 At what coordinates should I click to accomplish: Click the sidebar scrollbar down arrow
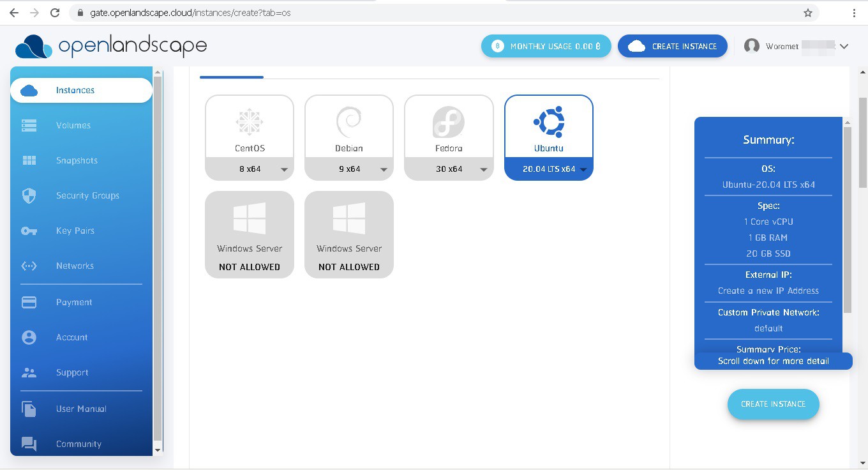tap(158, 450)
